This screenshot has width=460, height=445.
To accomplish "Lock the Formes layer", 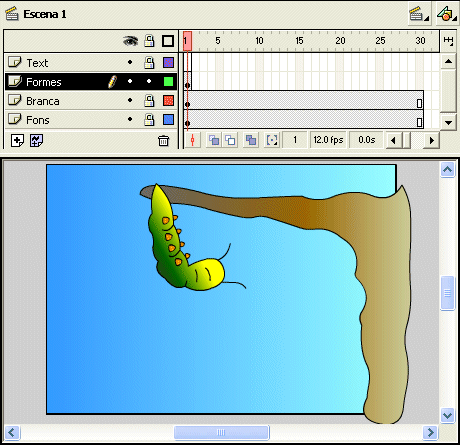I will (149, 81).
